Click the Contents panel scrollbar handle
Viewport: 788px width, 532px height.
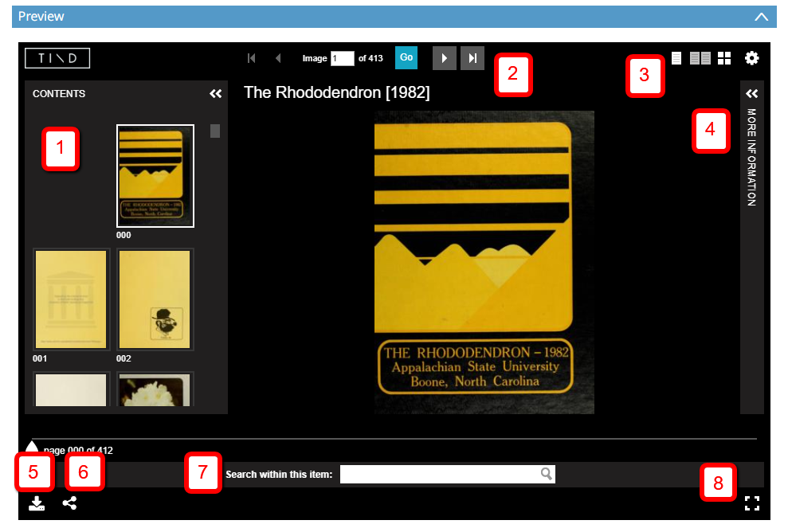coord(215,131)
